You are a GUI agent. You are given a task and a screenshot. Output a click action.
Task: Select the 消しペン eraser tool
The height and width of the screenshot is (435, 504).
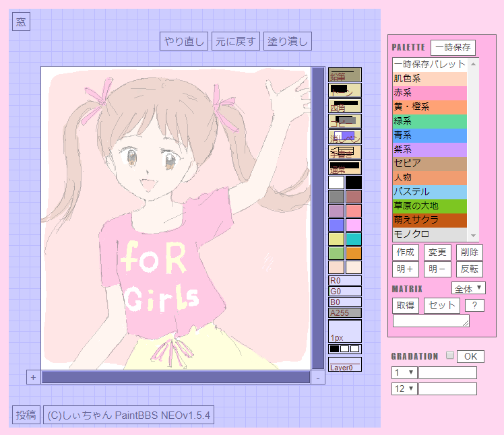click(345, 137)
